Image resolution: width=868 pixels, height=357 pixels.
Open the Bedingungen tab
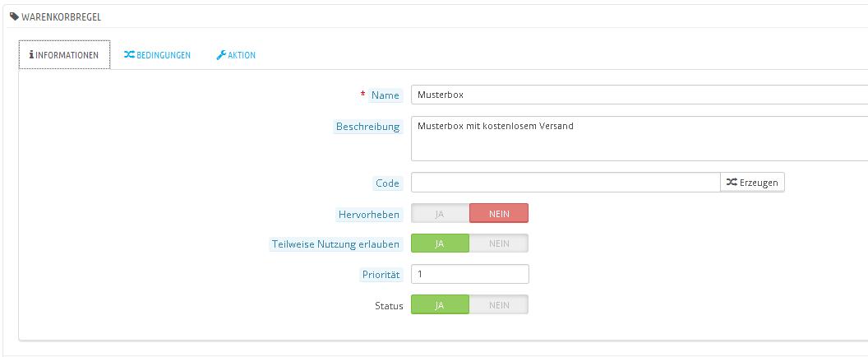click(x=157, y=55)
